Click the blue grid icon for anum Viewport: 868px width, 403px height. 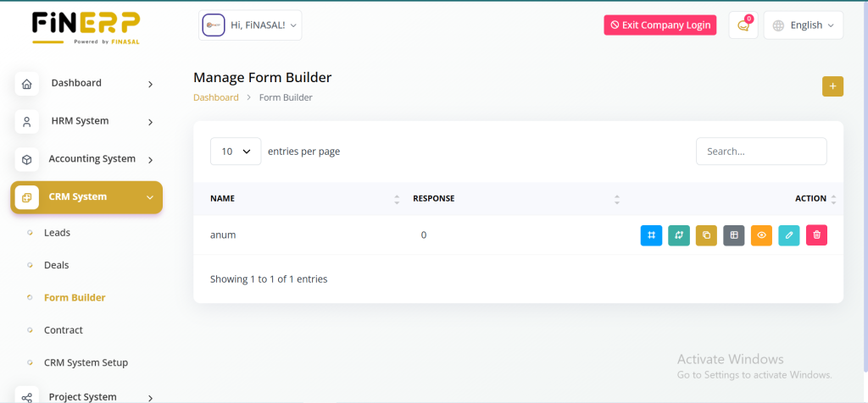pos(651,235)
